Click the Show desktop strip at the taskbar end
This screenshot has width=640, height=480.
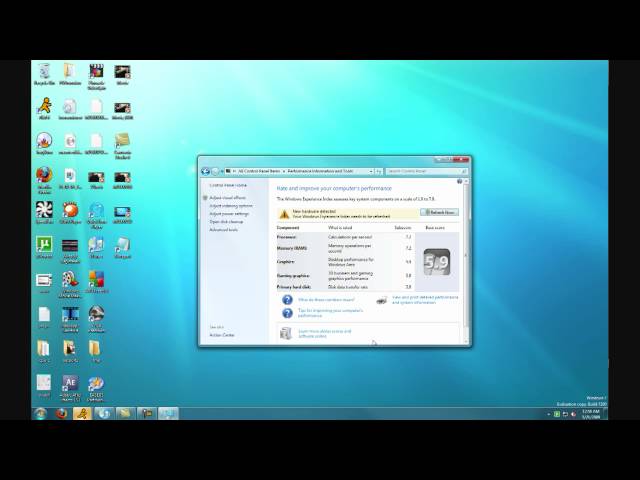(x=606, y=413)
